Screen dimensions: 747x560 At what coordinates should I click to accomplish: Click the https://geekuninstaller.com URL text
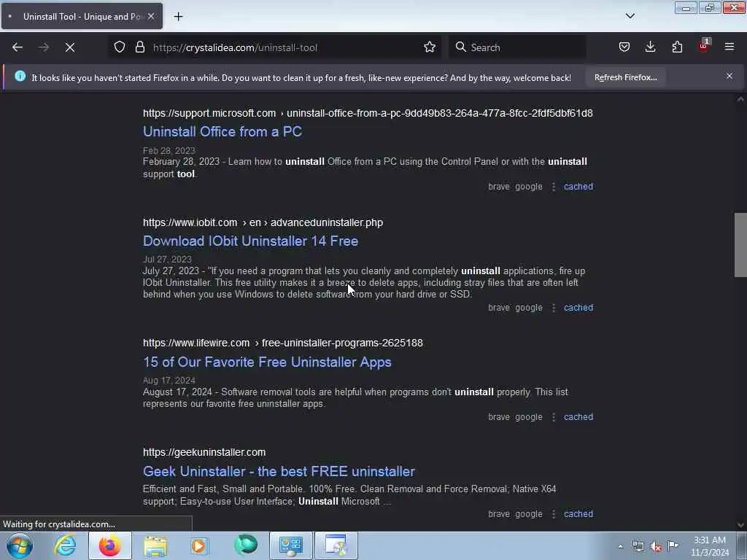point(204,452)
